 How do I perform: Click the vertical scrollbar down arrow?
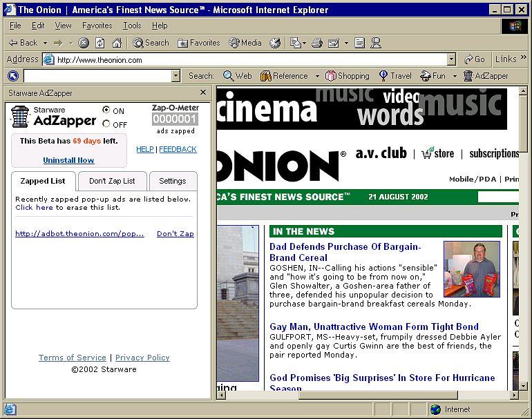point(523,386)
